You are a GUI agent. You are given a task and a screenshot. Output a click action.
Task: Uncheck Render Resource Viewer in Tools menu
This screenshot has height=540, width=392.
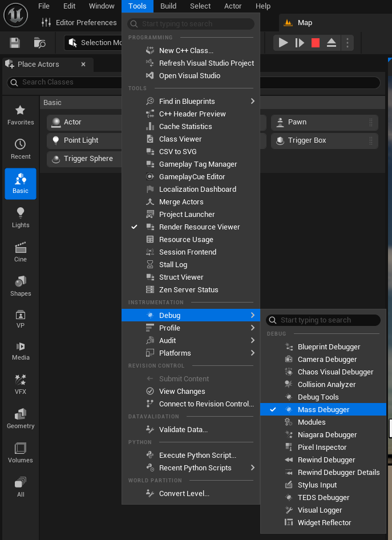click(x=199, y=227)
